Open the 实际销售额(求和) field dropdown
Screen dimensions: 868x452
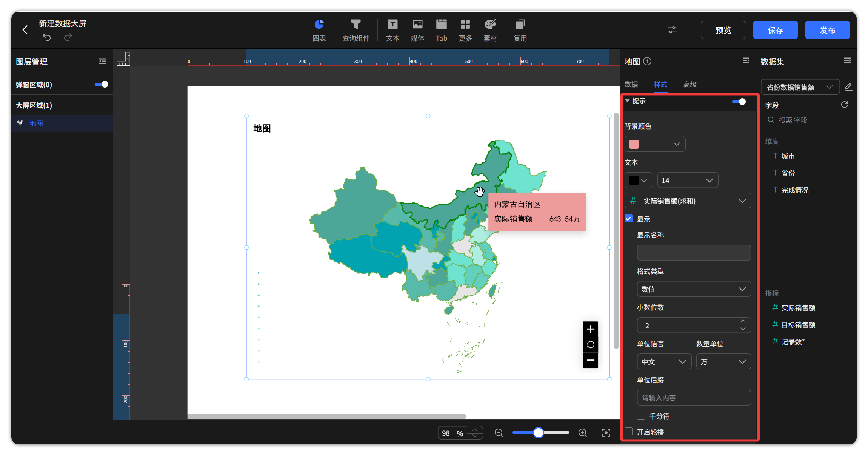point(688,201)
